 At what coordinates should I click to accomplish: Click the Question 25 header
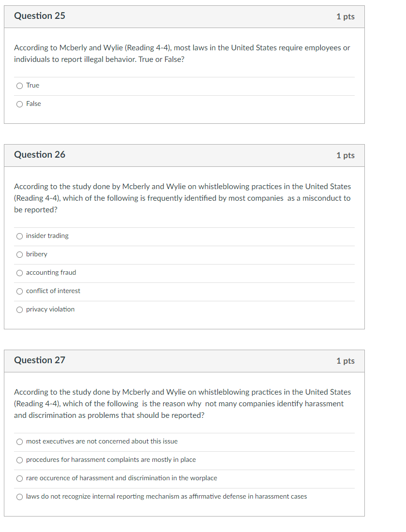point(40,16)
